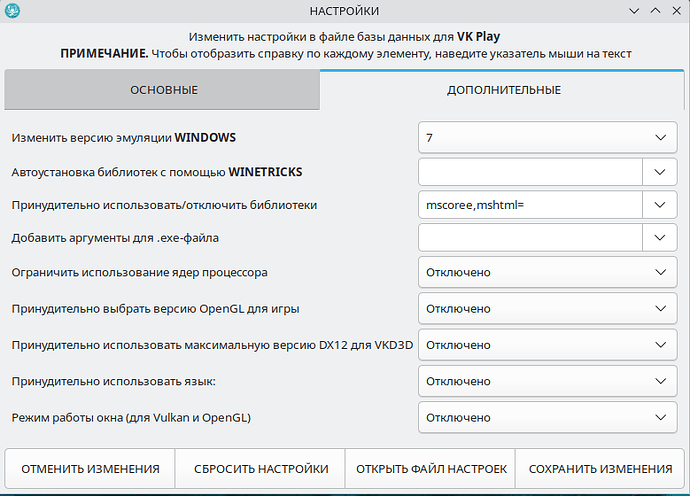Save changes with СОХРАНИТЬ ИЗМЕНЕНИЯ button
The height and width of the screenshot is (496, 690).
point(600,468)
